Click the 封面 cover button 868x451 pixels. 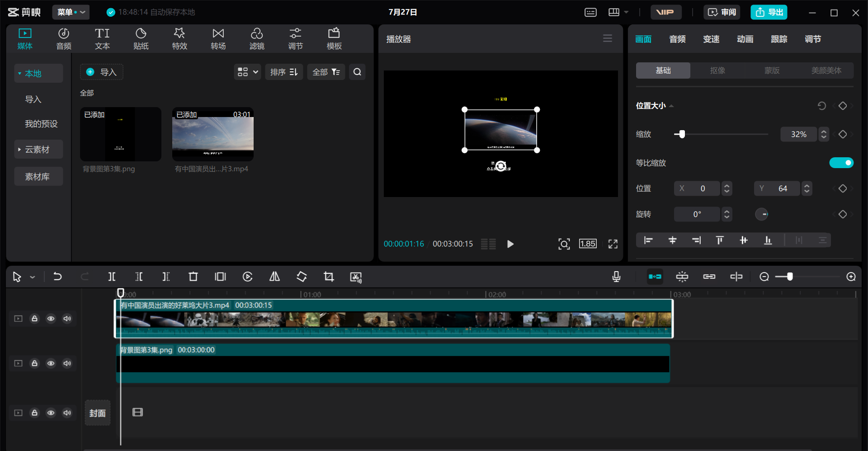(x=98, y=413)
